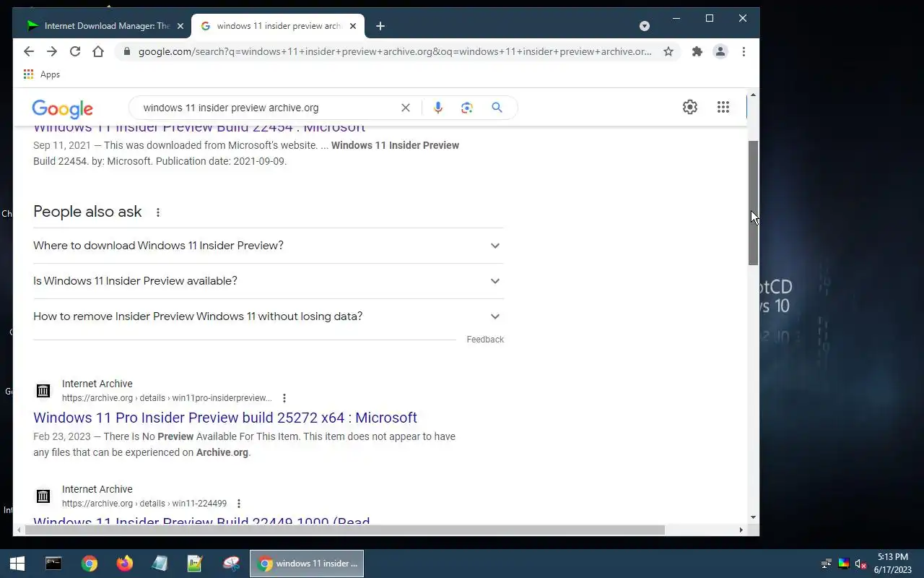Open Windows 11 Pro Insider Preview build 25272 link
Viewport: 924px width, 578px height.
(225, 418)
